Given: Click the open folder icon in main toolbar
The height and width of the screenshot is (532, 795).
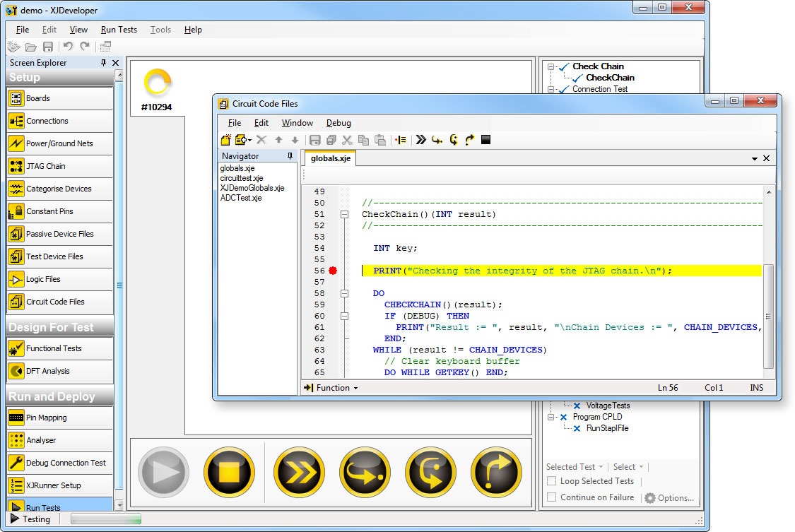Looking at the screenshot, I should 31,47.
